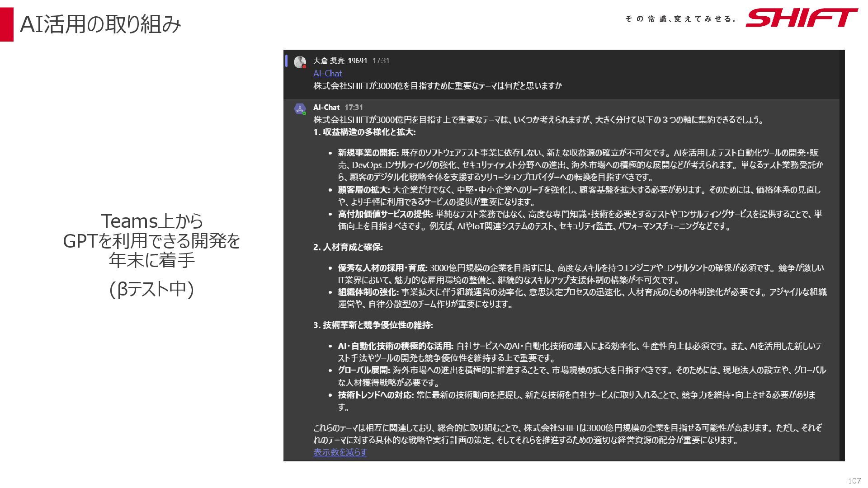This screenshot has width=868, height=488.
Task: Click heading 2. 人材育成と確保
Action: click(348, 247)
